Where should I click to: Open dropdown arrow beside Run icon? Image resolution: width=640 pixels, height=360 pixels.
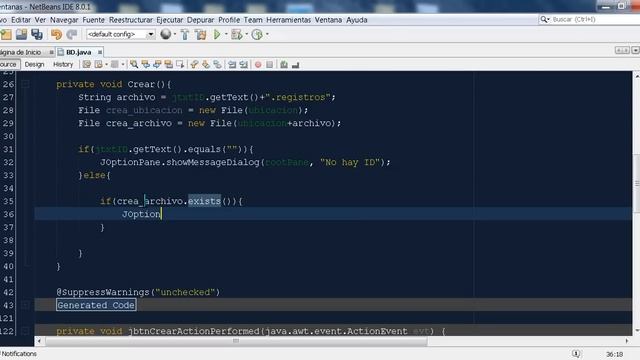coord(226,34)
